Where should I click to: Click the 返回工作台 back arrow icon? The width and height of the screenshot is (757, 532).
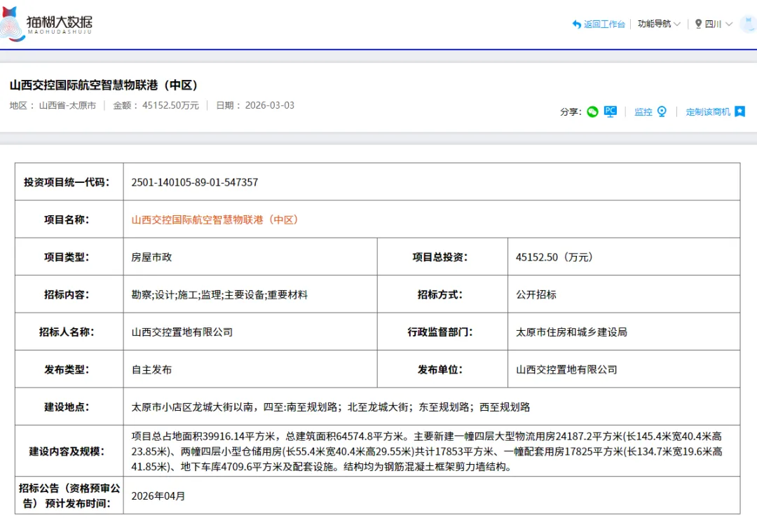(x=576, y=24)
